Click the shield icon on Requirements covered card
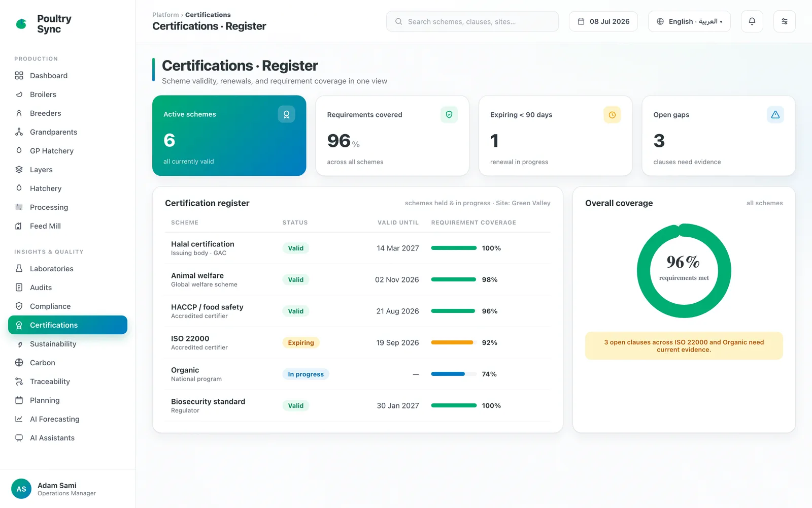Screen dimensions: 812x508 tap(449, 115)
